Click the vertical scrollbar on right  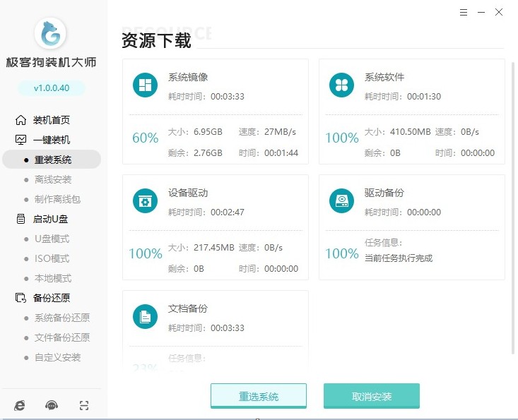click(513, 205)
